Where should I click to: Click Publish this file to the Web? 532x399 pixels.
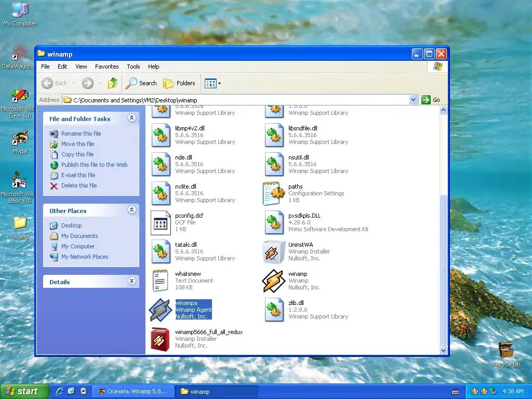95,165
